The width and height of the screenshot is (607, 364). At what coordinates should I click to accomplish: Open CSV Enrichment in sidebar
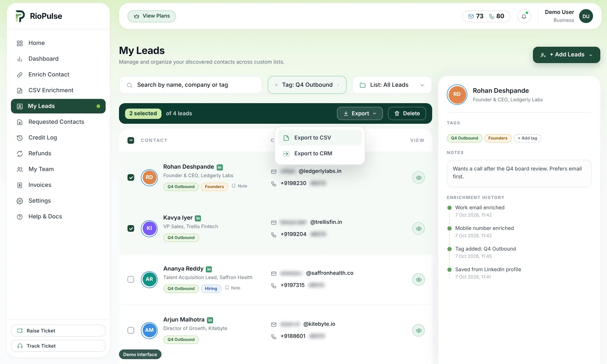pos(58,90)
